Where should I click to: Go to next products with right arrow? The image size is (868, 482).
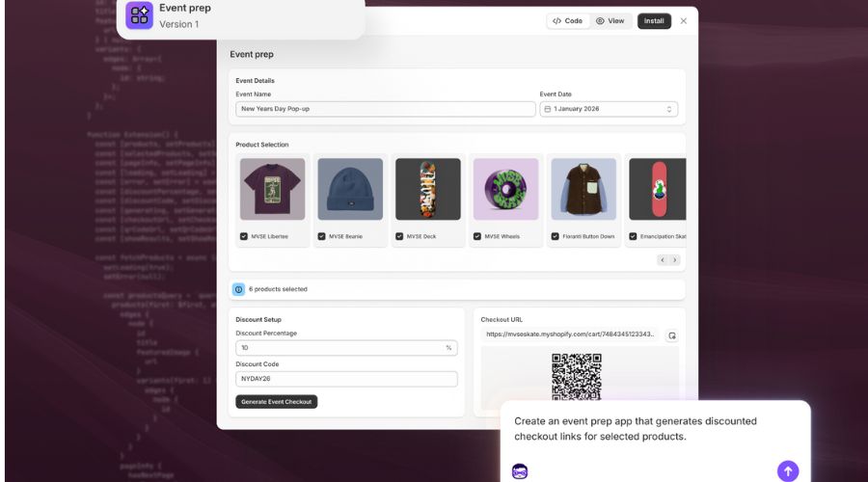[674, 259]
